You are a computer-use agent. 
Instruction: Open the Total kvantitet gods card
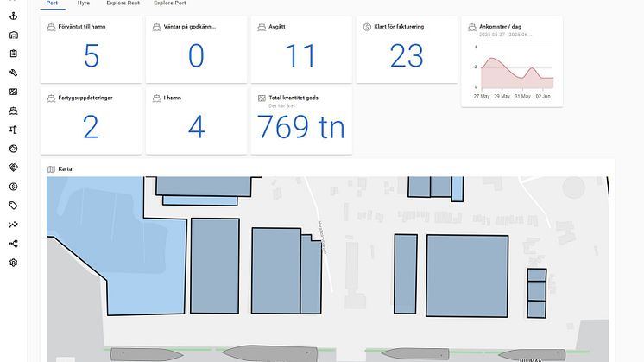point(301,121)
